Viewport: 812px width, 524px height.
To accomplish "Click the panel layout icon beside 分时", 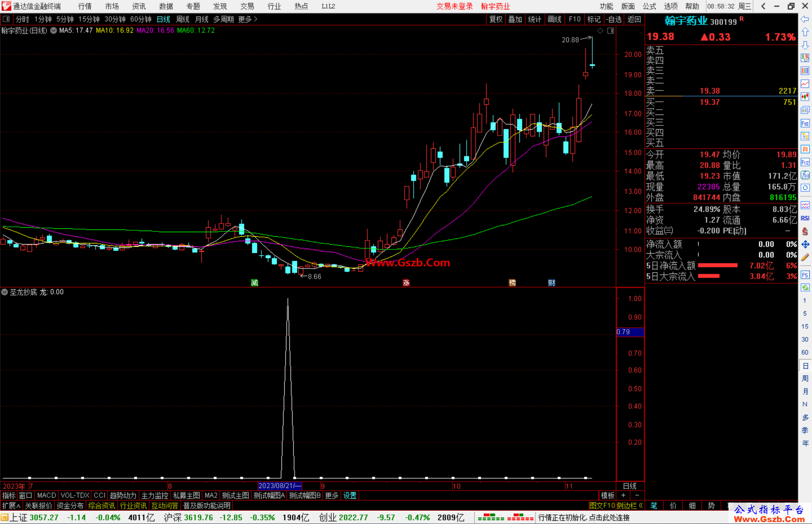I will coord(6,19).
